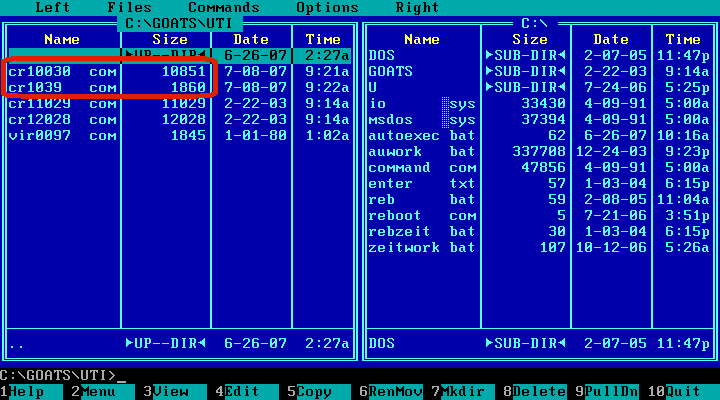Click date 7-21-06 of reboot com
The width and height of the screenshot is (720, 400).
pyautogui.click(x=615, y=216)
